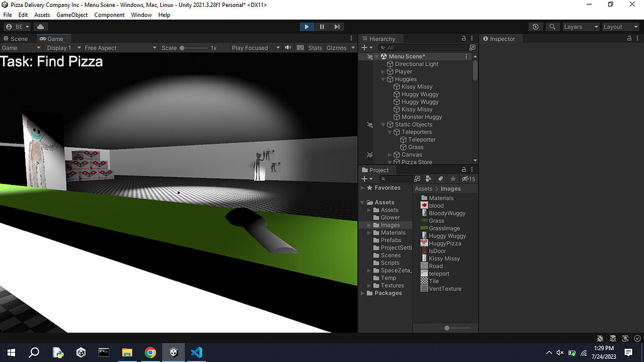
Task: Collapse the Menu Scene root
Action: (377, 57)
